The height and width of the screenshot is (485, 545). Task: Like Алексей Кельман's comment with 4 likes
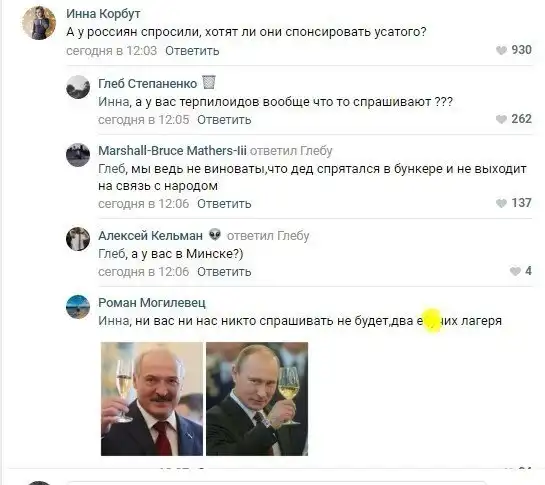(x=515, y=271)
